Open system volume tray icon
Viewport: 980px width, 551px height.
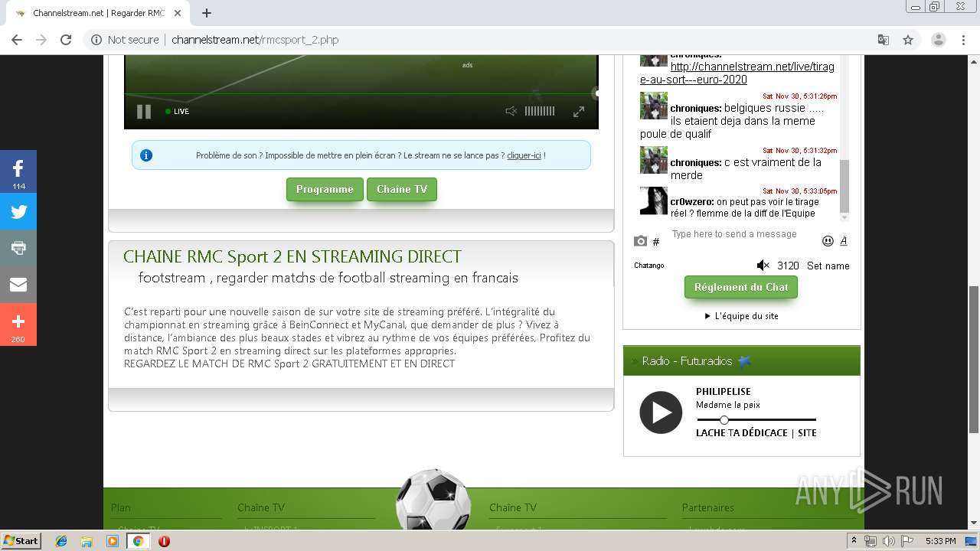(888, 541)
